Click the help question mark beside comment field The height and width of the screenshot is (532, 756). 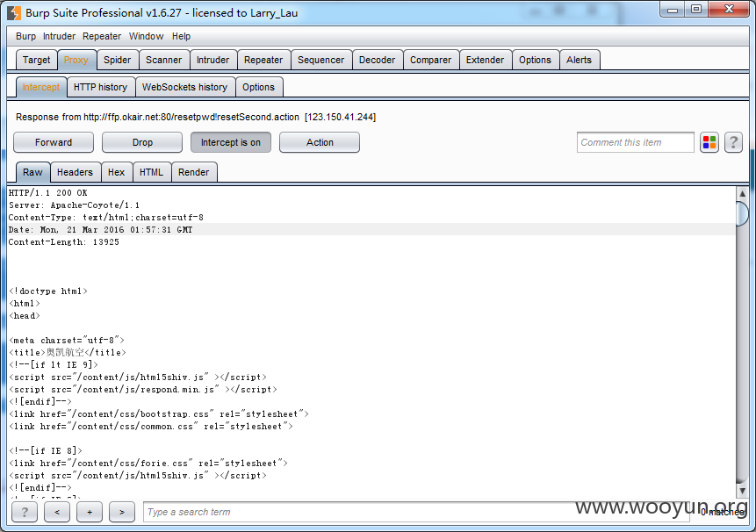click(733, 142)
